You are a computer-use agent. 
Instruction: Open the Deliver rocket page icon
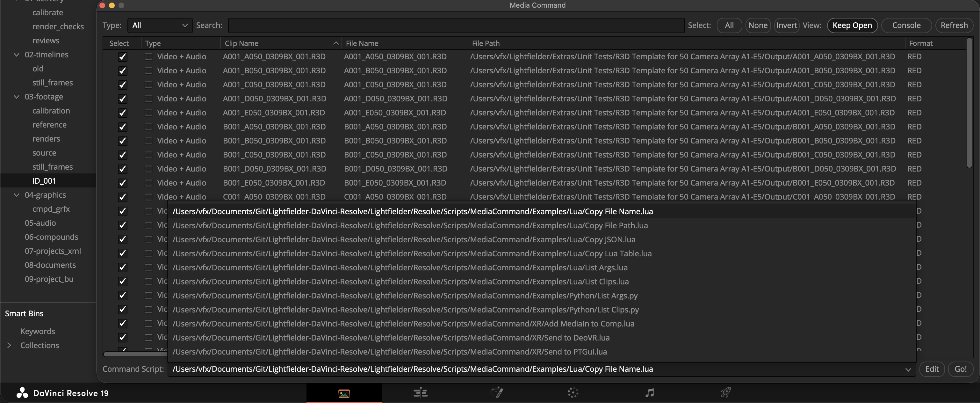725,392
